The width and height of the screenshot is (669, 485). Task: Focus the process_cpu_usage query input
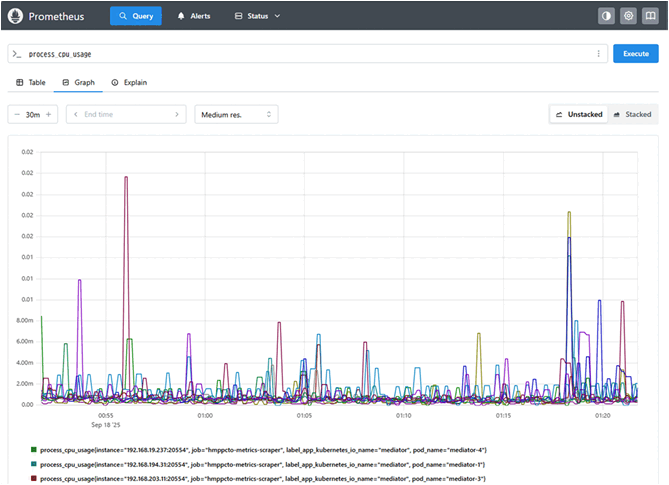point(300,54)
